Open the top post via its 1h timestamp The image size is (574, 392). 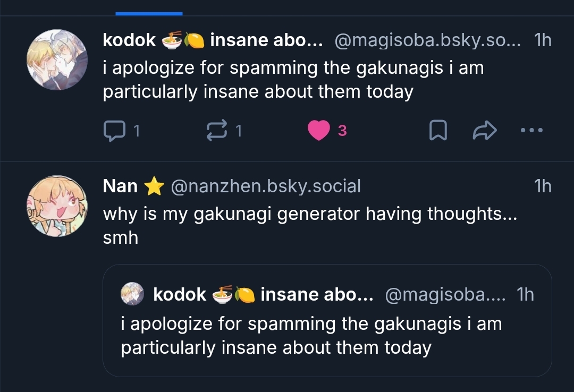tap(543, 40)
